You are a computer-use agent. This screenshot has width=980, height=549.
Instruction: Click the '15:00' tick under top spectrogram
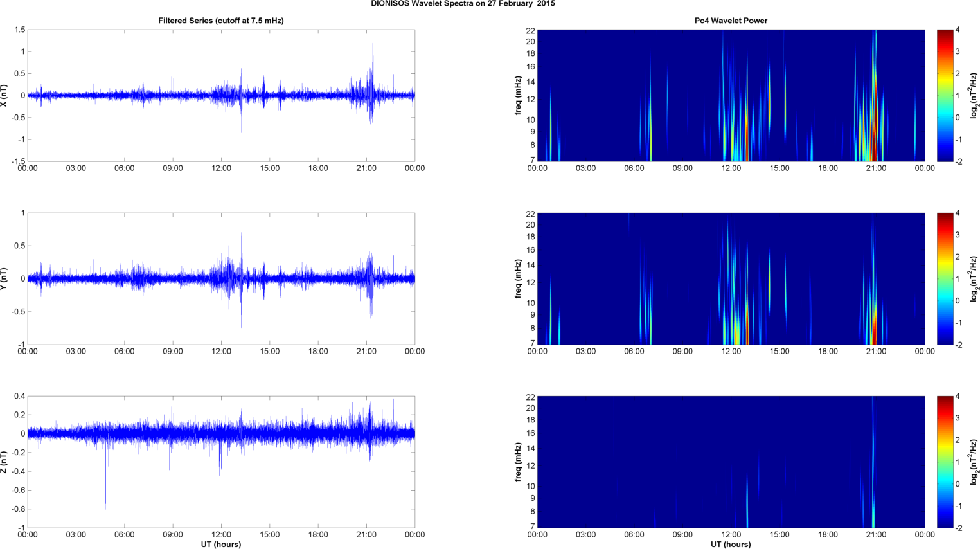(x=780, y=168)
